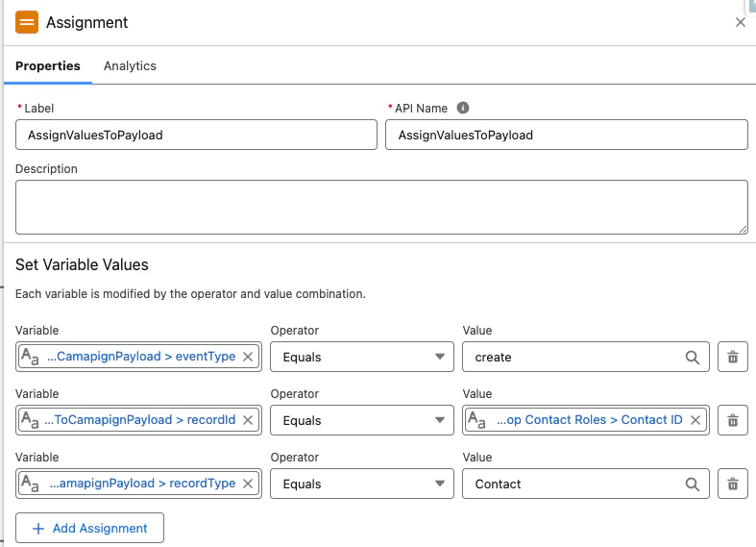Click the plus icon on Add Assignment
Screen dimensions: 756x547
(38, 529)
